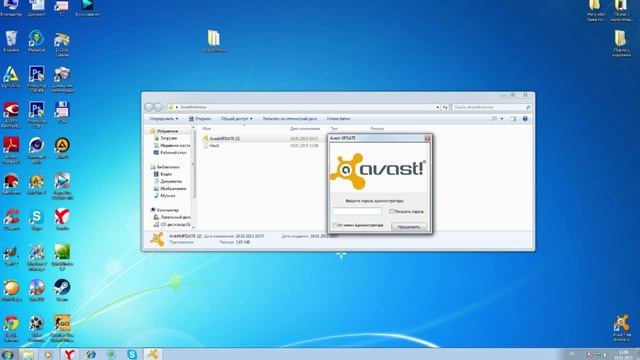Viewport: 640px width, 360px height.
Task: Open the Упорядочить dropdown in Explorer
Action: point(164,119)
